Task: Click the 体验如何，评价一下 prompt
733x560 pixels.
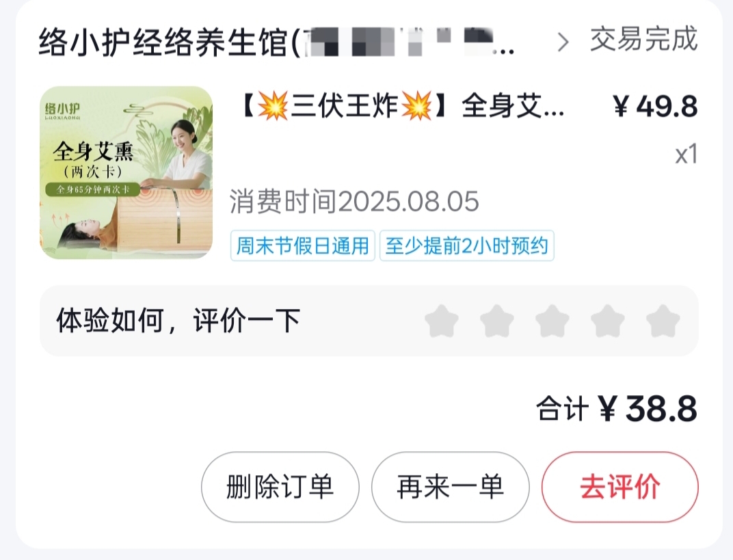Action: (x=178, y=321)
